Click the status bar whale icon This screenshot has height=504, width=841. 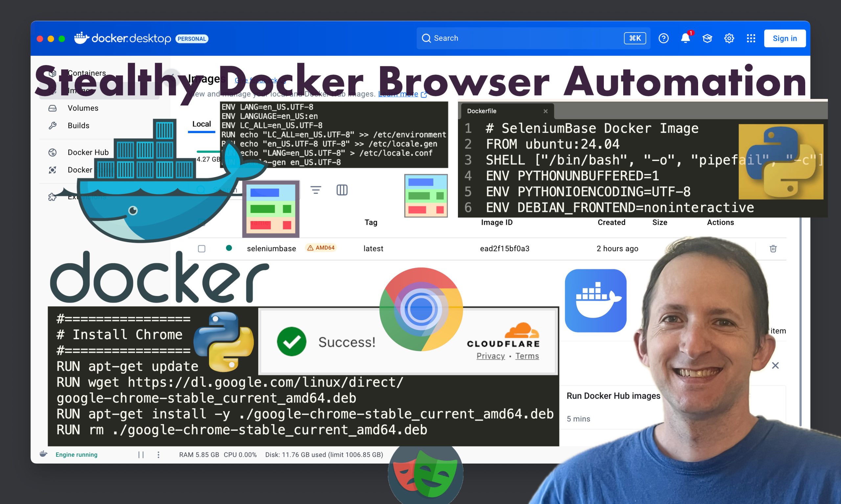[x=43, y=454]
